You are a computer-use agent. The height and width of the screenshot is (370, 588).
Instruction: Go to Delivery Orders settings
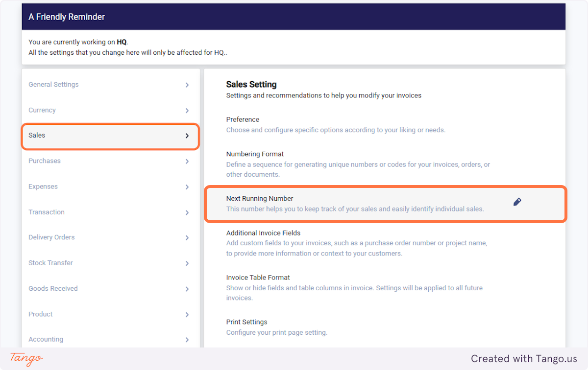click(111, 237)
